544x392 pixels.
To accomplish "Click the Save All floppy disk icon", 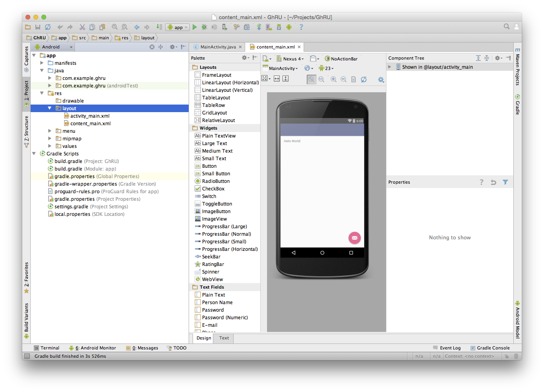I will click(x=38, y=27).
